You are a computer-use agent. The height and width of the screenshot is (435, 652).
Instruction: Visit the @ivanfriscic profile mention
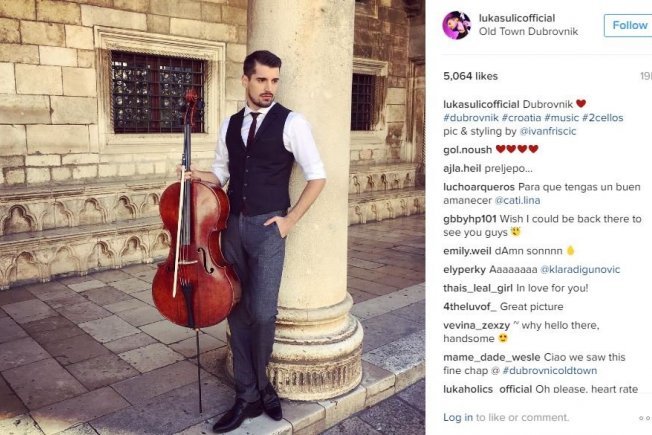(x=548, y=131)
